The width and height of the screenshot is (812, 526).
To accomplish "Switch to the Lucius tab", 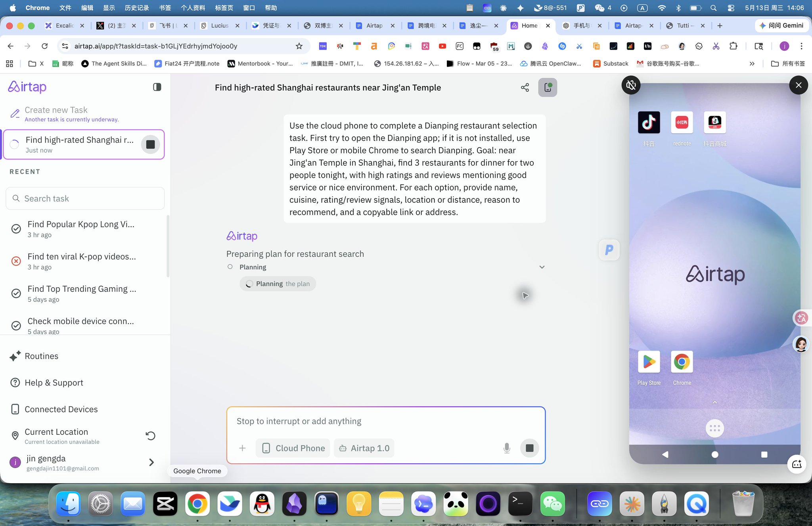I will coord(220,25).
